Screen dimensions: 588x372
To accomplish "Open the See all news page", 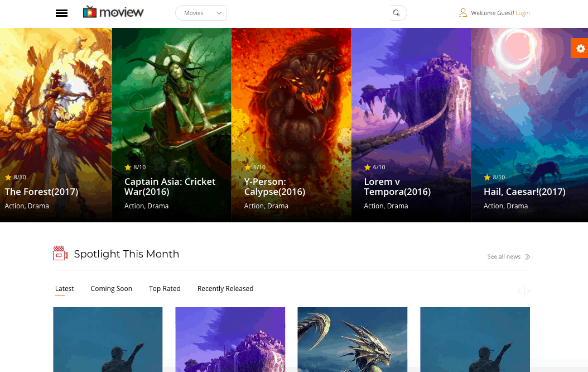I will pyautogui.click(x=503, y=256).
